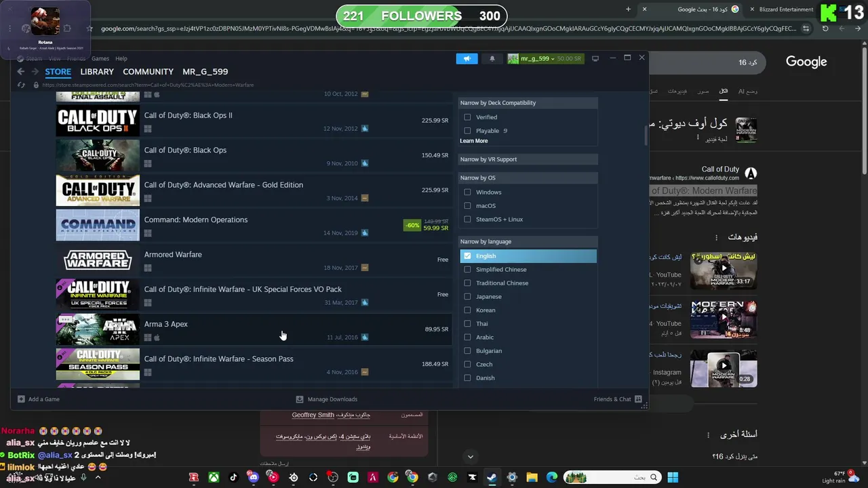Go to the COMMUNITY tab
Screen dimensions: 868x488
point(148,72)
